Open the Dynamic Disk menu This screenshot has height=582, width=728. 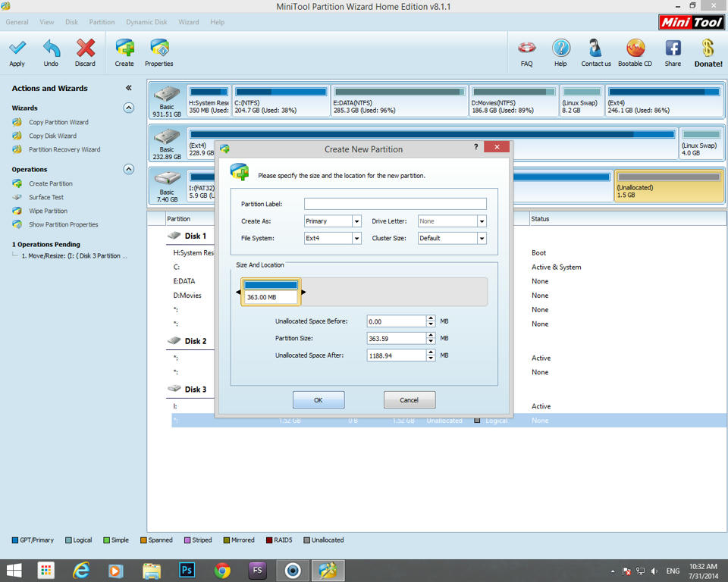click(x=146, y=22)
